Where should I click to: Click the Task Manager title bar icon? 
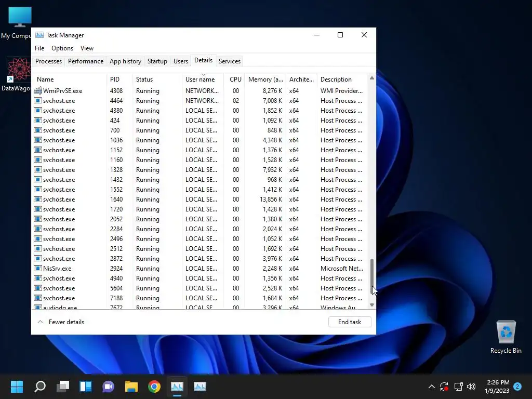point(39,35)
